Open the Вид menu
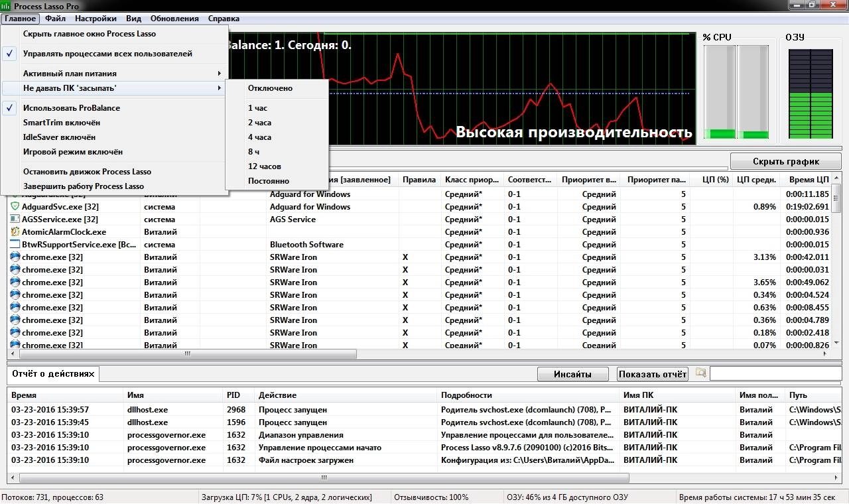This screenshot has height=504, width=849. click(x=133, y=19)
